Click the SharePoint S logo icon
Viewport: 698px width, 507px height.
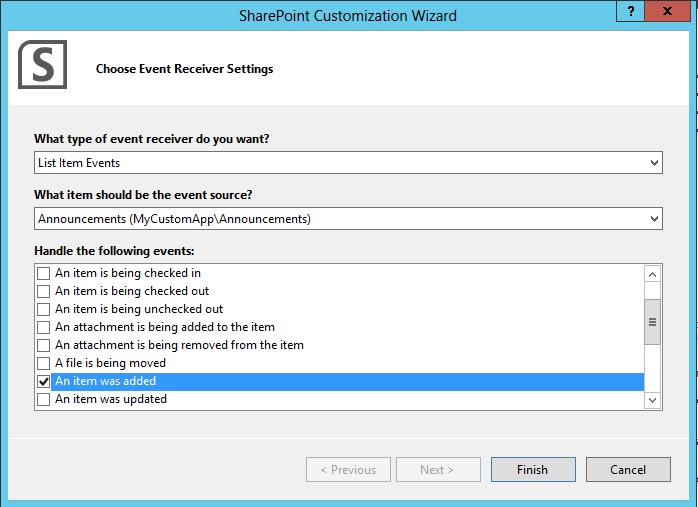coord(43,65)
